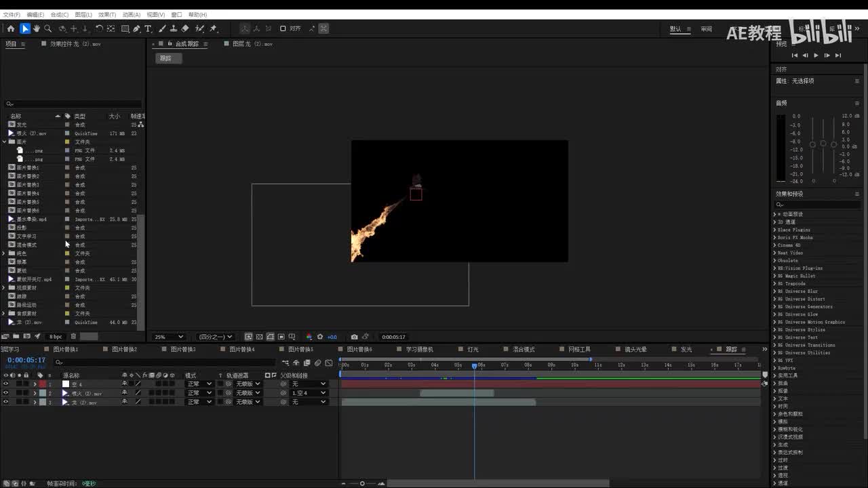Select the Rotation tool
Screen dimensions: 868x488
99,28
